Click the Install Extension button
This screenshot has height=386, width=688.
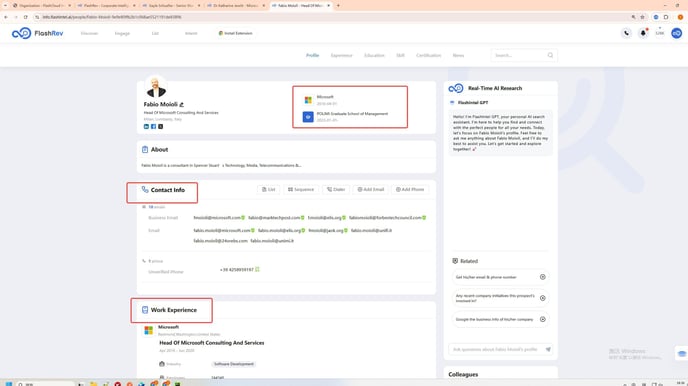[236, 33]
